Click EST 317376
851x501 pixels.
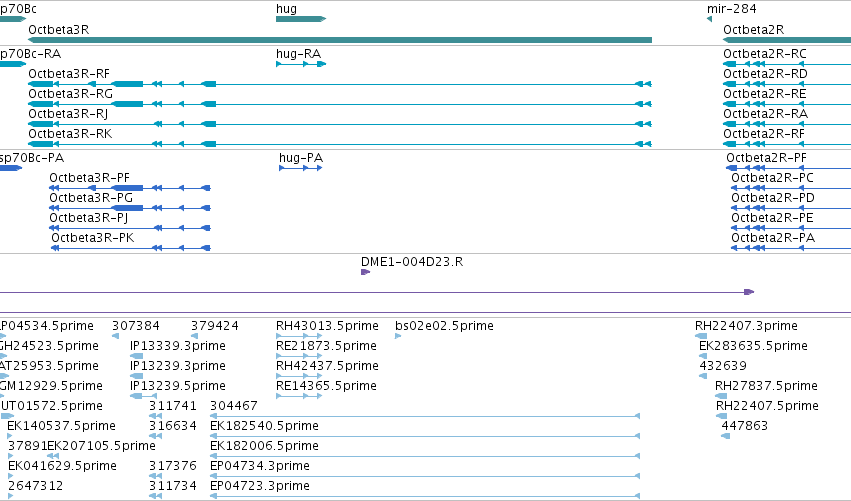pos(173,467)
